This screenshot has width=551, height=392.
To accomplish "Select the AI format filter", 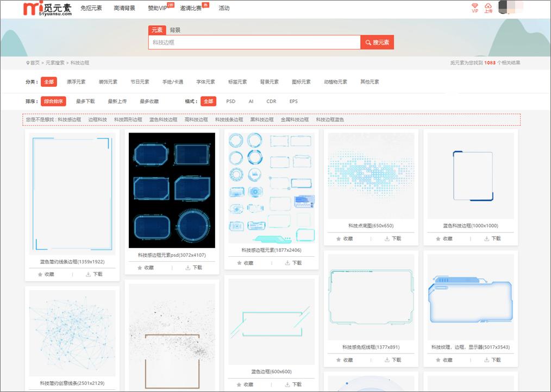I will click(x=251, y=101).
